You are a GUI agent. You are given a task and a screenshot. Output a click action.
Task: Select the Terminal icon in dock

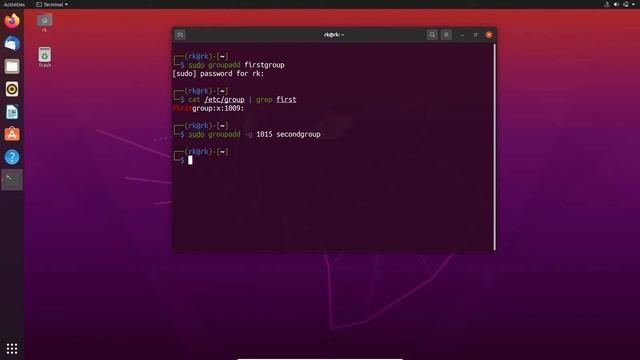12,180
